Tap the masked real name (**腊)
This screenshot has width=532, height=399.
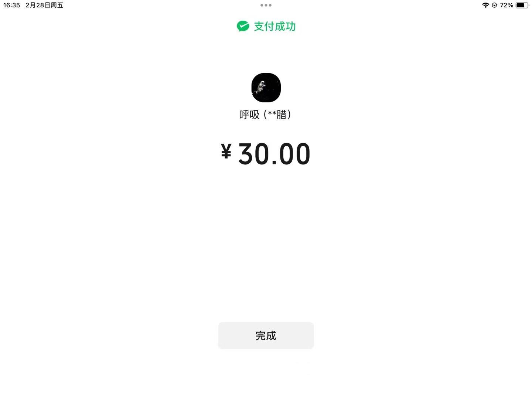tap(277, 115)
